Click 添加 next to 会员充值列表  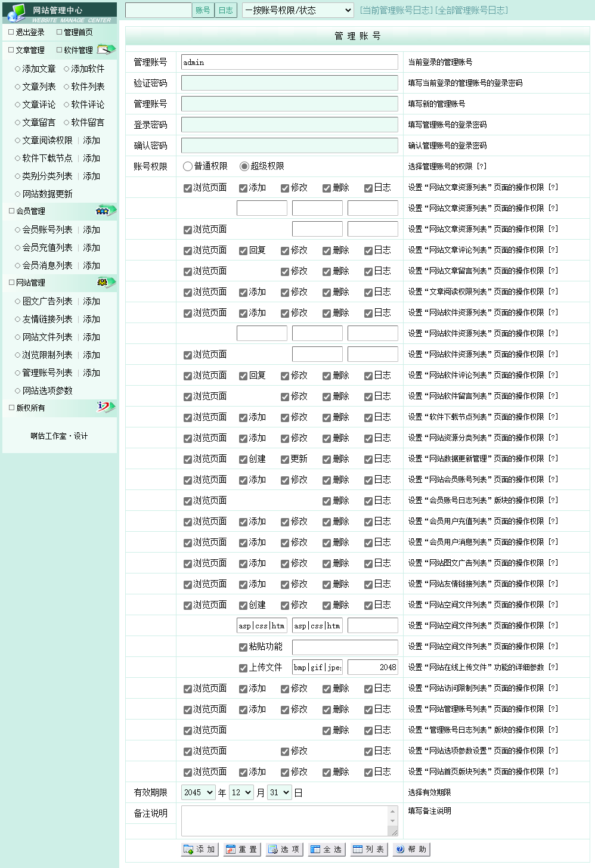coord(91,247)
